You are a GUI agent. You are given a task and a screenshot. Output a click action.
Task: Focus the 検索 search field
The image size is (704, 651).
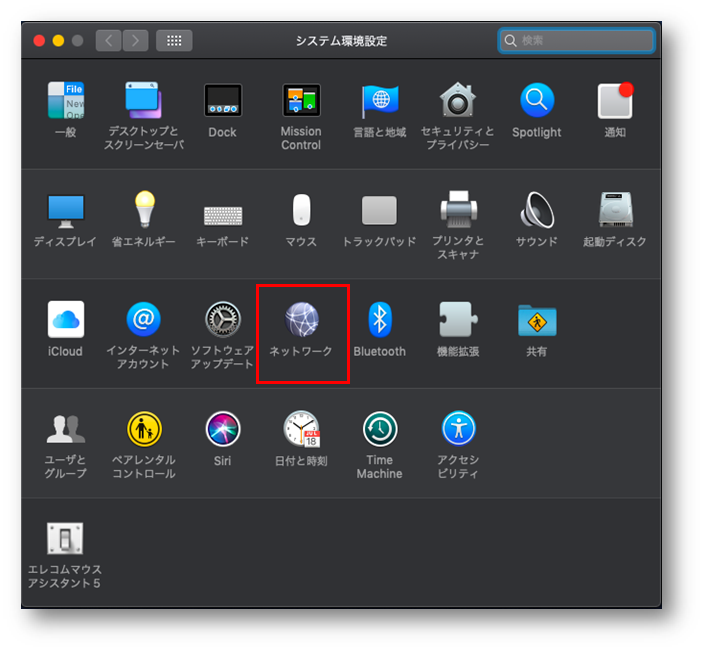click(576, 41)
